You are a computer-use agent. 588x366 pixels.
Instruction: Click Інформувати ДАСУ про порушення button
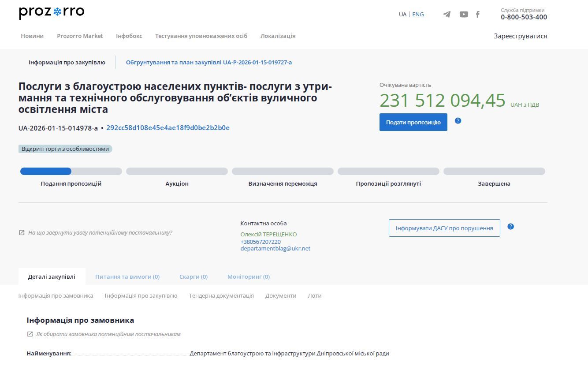444,228
